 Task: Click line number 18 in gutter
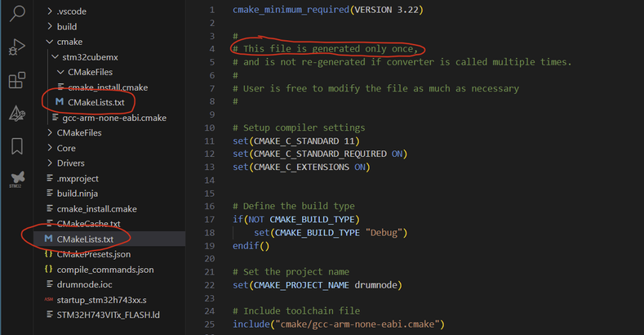tap(210, 233)
